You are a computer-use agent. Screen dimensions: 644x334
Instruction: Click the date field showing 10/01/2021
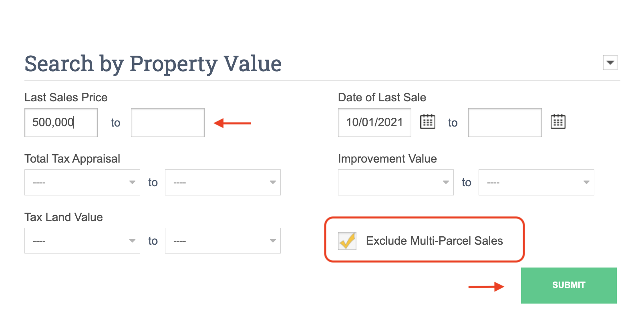[374, 123]
